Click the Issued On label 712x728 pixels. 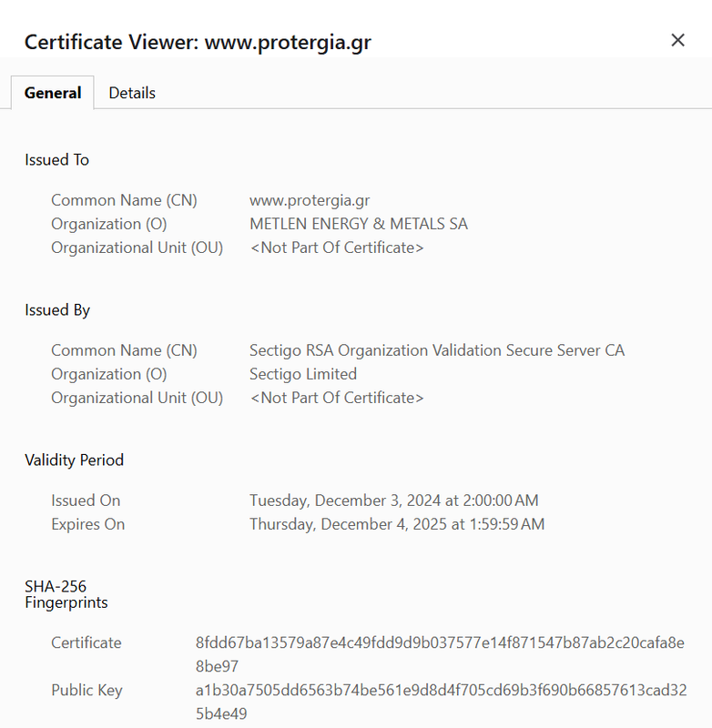coord(86,500)
